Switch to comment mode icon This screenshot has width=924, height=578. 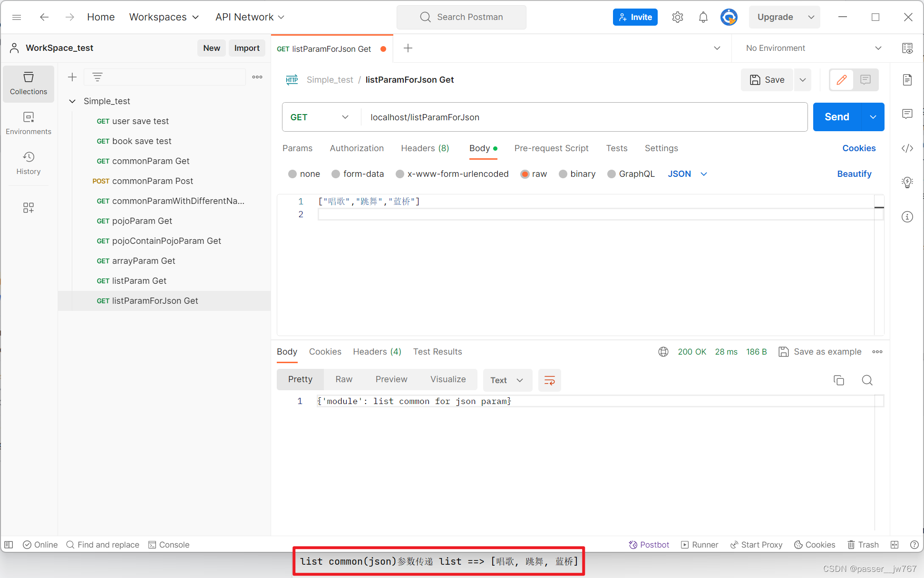pos(866,79)
